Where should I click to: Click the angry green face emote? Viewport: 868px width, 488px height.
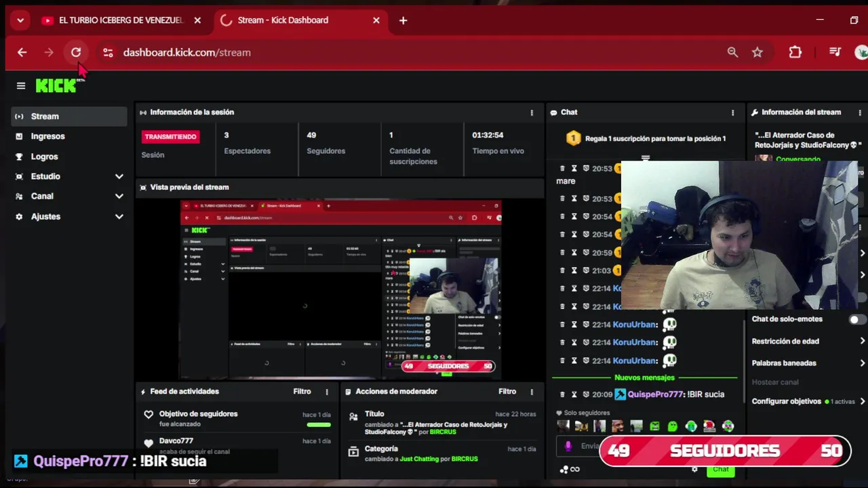654,426
